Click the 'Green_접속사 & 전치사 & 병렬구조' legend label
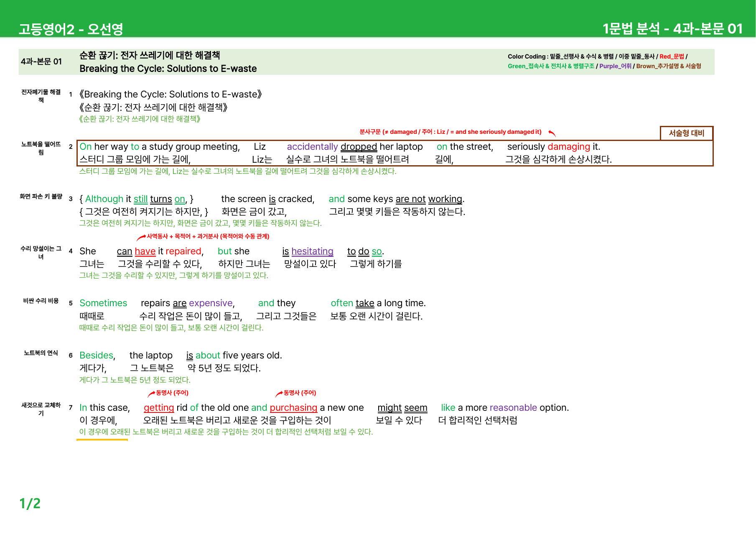This screenshot has width=756, height=535. pyautogui.click(x=551, y=66)
